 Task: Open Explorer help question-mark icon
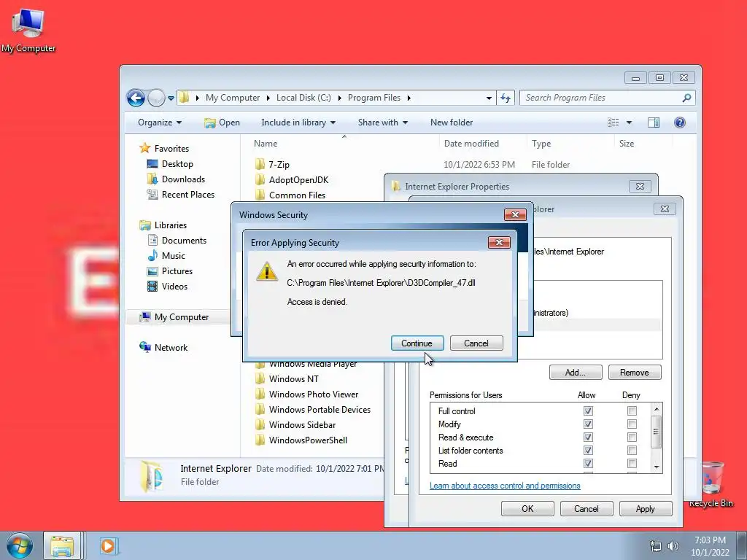coord(680,122)
